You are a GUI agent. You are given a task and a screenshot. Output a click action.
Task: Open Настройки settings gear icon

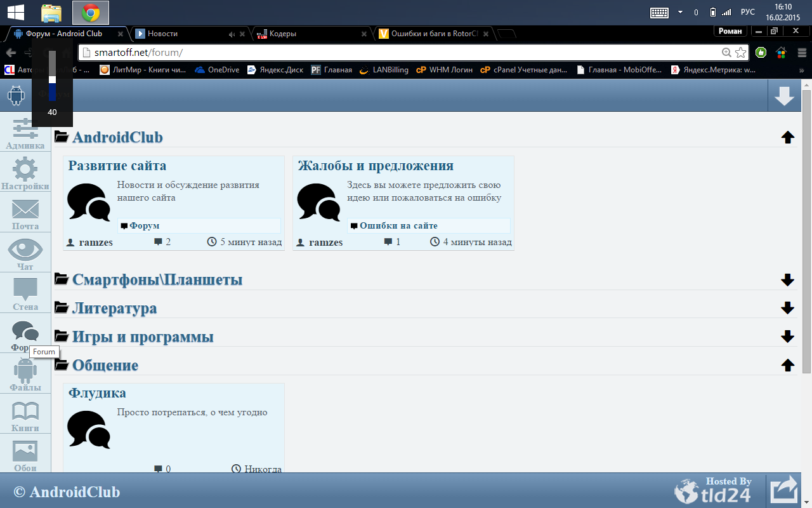coord(25,172)
